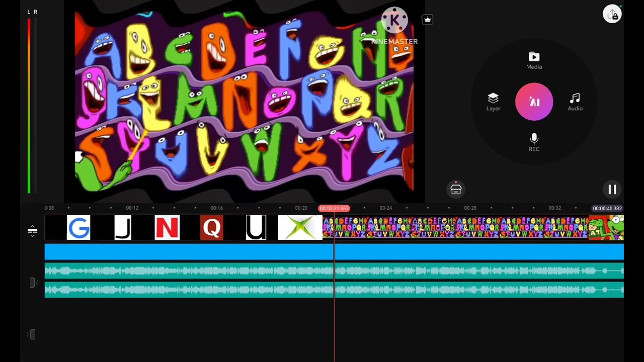Open the Layer menu
This screenshot has height=362, width=644.
click(x=493, y=102)
